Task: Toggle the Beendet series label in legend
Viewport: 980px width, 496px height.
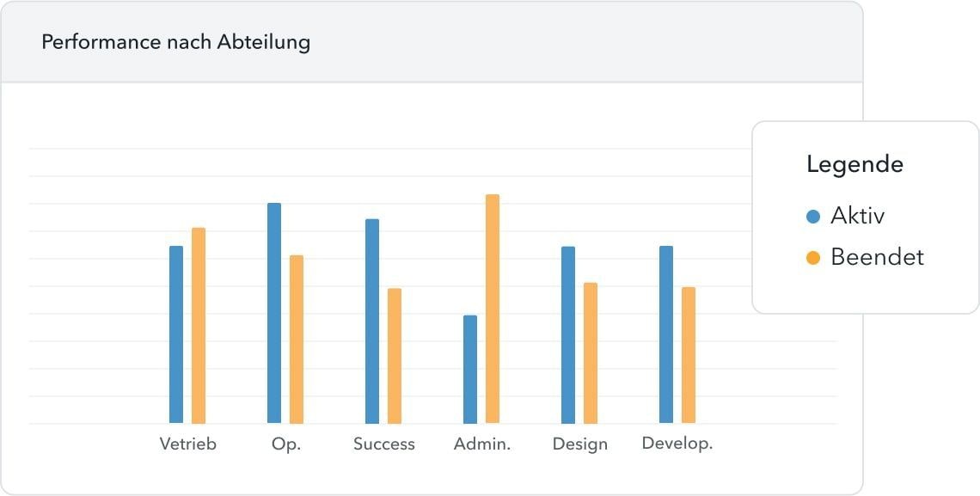Action: tap(877, 257)
